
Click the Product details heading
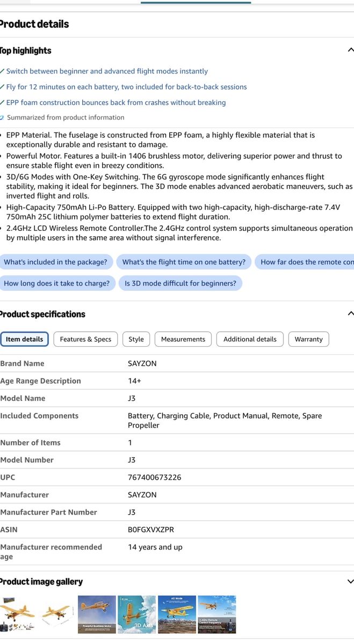click(34, 24)
